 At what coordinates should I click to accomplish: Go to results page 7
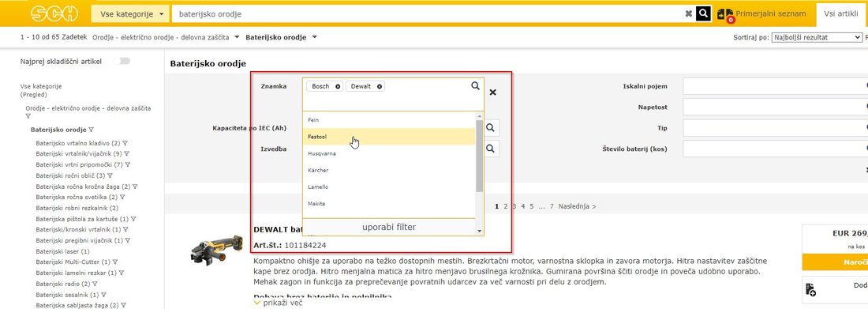(x=552, y=206)
